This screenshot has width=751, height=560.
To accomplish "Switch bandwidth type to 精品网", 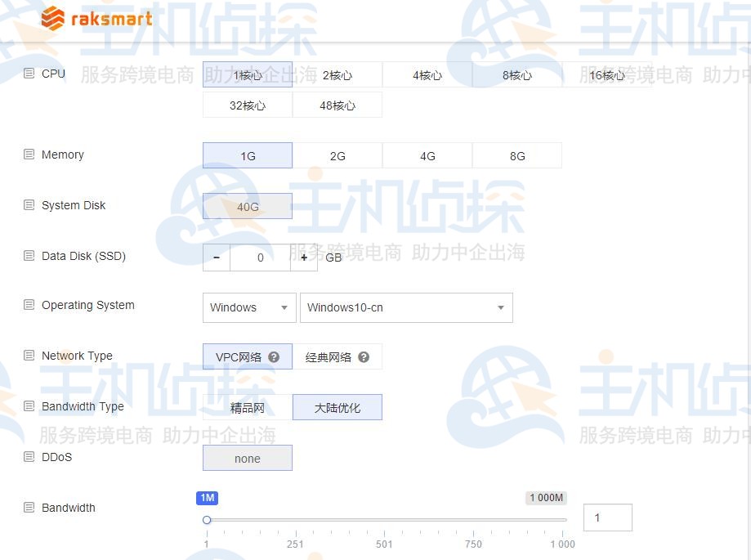I will click(x=247, y=406).
